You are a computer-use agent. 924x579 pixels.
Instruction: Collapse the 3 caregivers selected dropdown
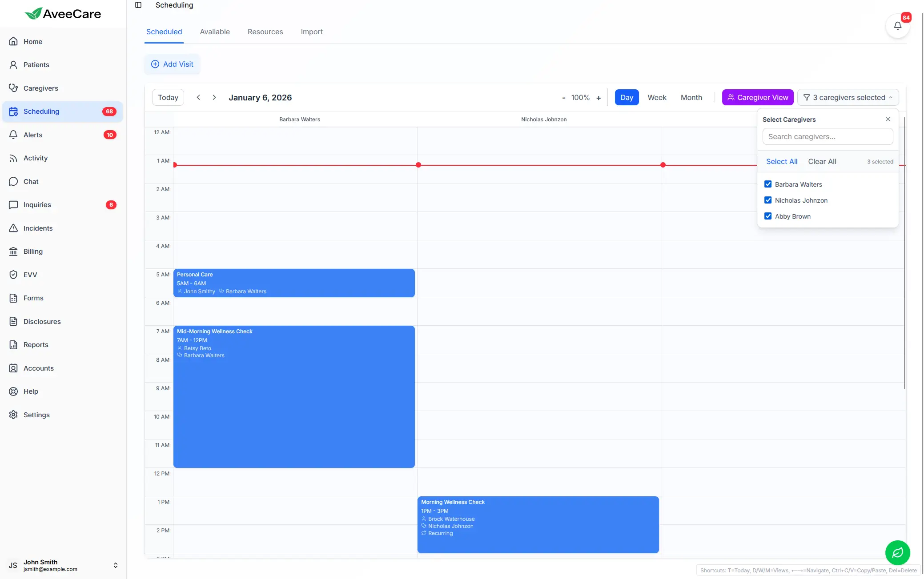848,97
